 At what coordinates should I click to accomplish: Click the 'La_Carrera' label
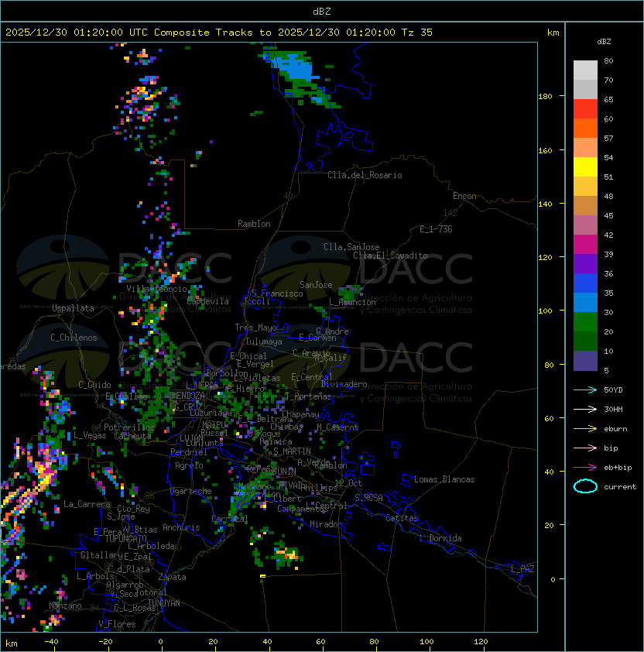pos(87,504)
